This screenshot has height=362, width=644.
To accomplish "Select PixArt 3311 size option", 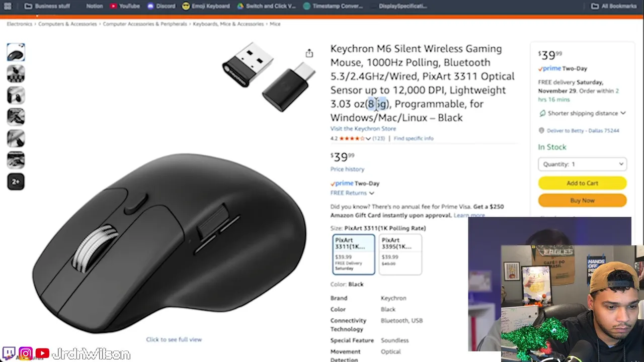I will (x=354, y=254).
